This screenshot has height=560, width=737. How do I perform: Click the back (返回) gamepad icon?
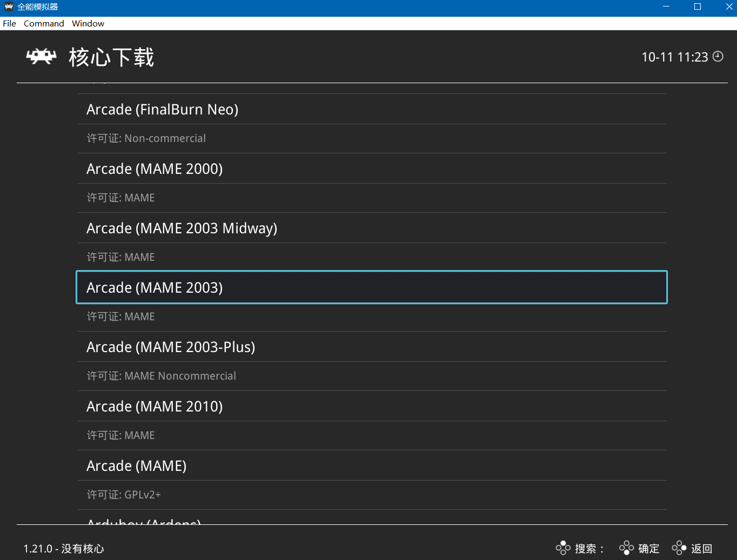[679, 548]
